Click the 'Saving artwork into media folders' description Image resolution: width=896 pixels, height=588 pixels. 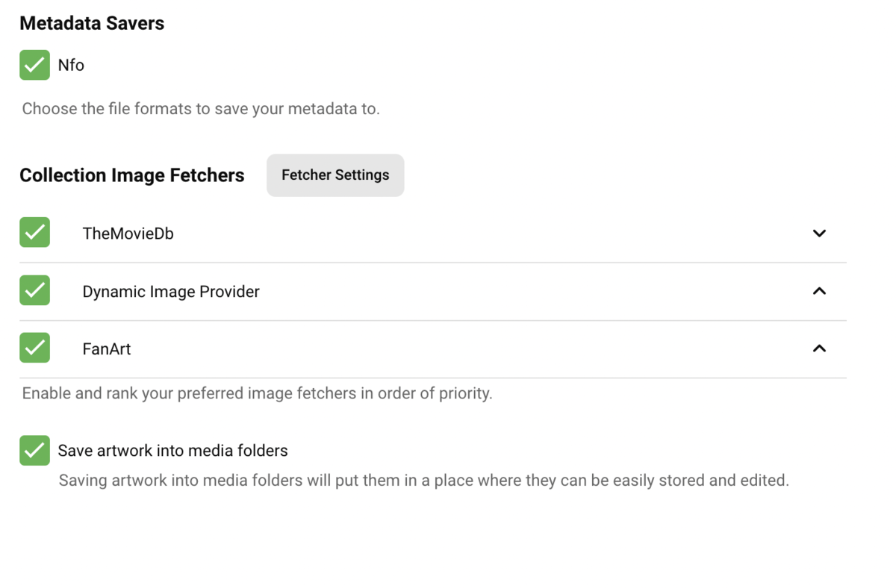click(x=423, y=481)
